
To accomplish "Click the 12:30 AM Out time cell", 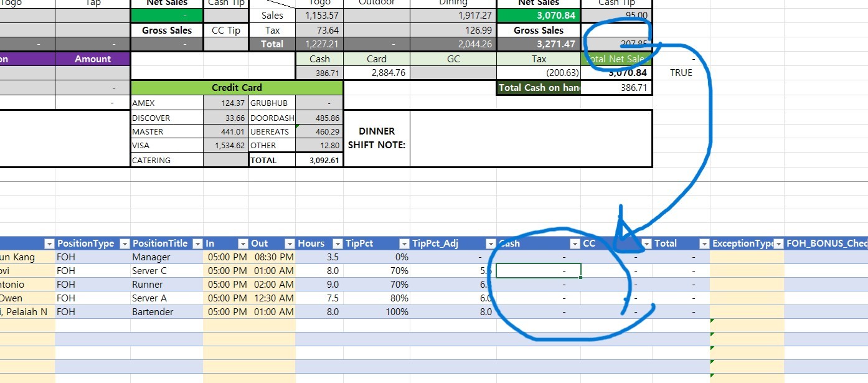I will coord(272,298).
